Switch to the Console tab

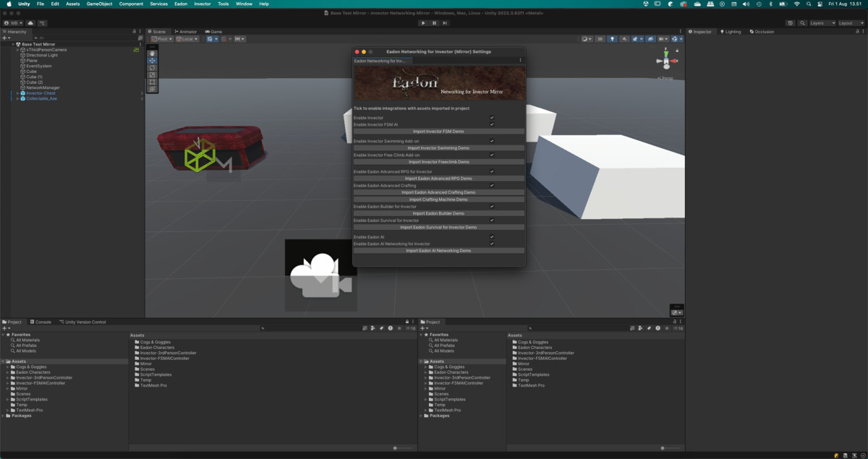pyautogui.click(x=41, y=322)
